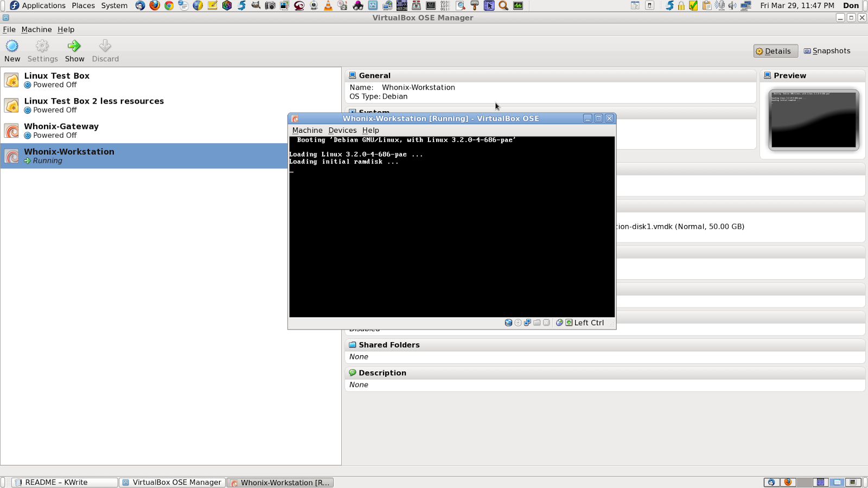This screenshot has height=488, width=868.
Task: Click the microphone tray icon
Action: tap(720, 5)
